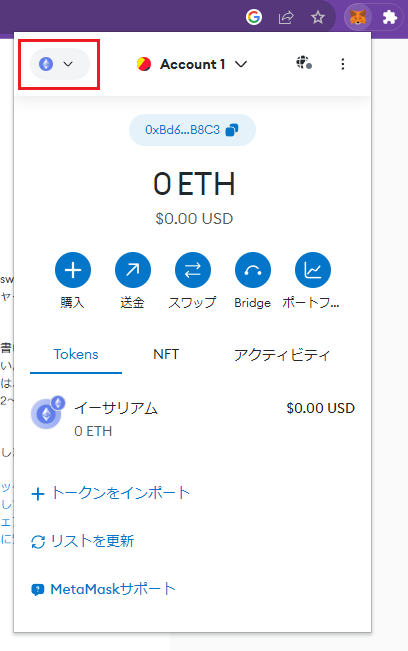Open the Bridge icon button
408x651 pixels.
253,270
